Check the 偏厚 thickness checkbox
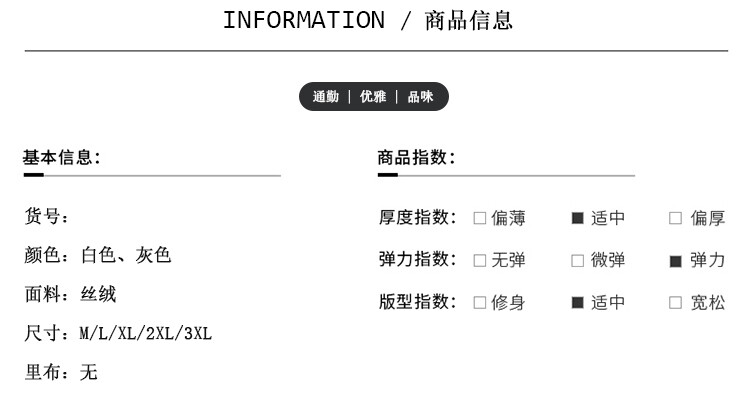Screen dimensions: 750x419 click(675, 218)
